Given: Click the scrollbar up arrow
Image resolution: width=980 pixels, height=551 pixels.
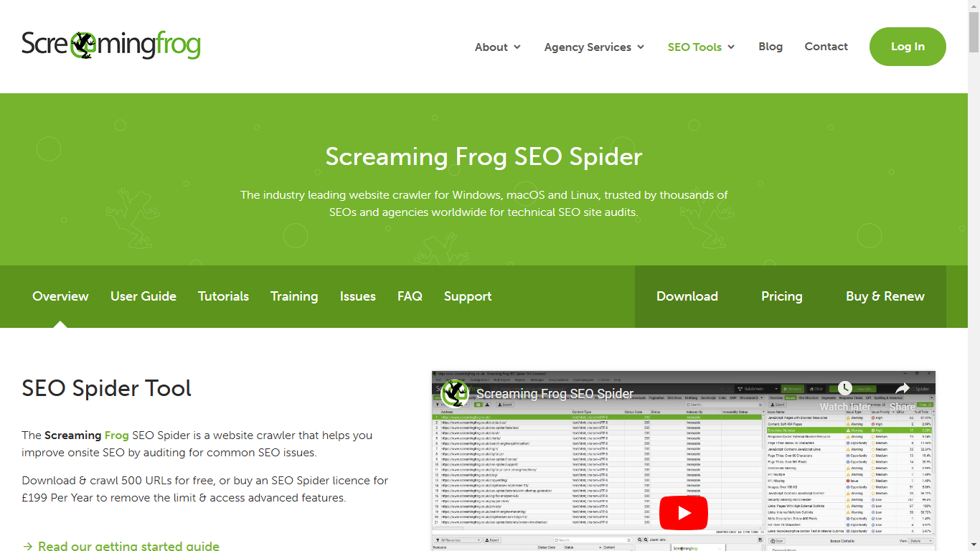Looking at the screenshot, I should click(974, 6).
